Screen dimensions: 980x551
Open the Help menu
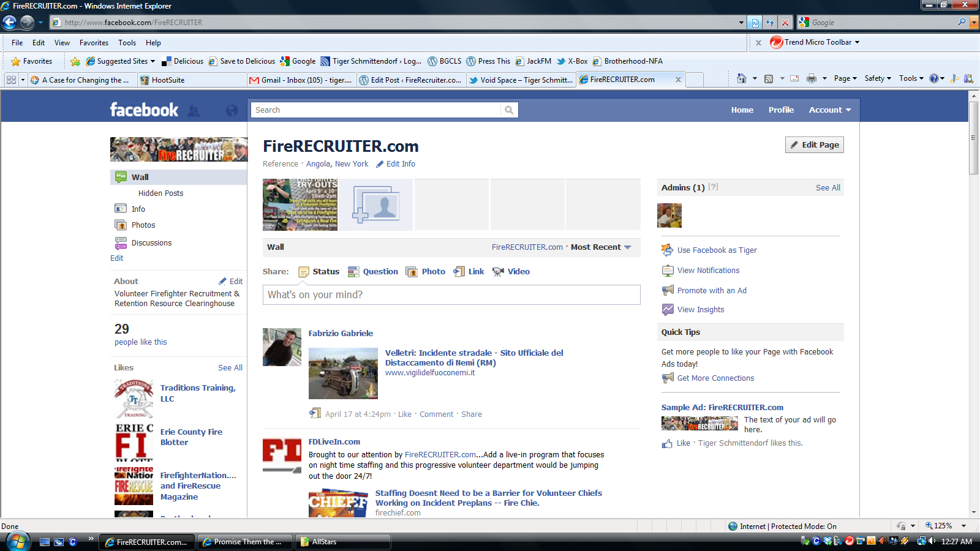point(153,43)
